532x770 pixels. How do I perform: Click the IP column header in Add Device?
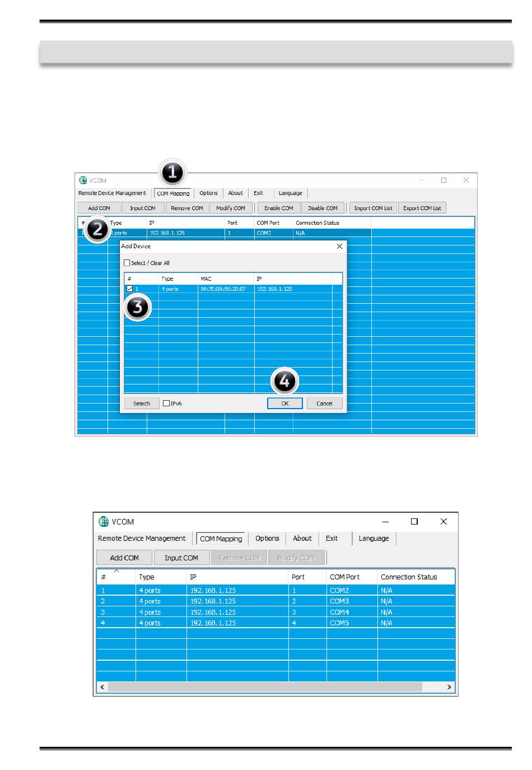[x=293, y=279]
